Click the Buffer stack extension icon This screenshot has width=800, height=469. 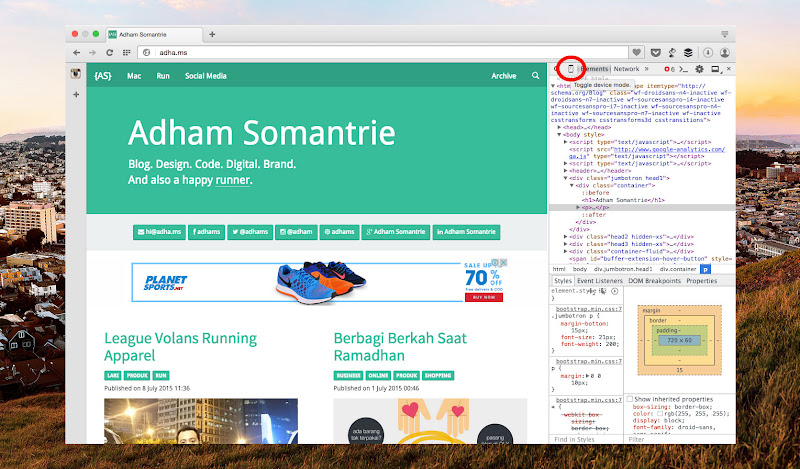(x=688, y=53)
